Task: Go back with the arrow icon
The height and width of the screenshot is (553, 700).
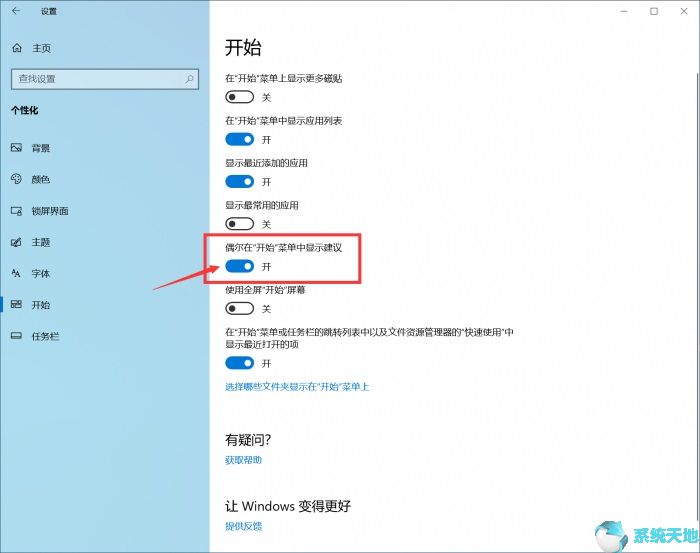Action: [16, 11]
